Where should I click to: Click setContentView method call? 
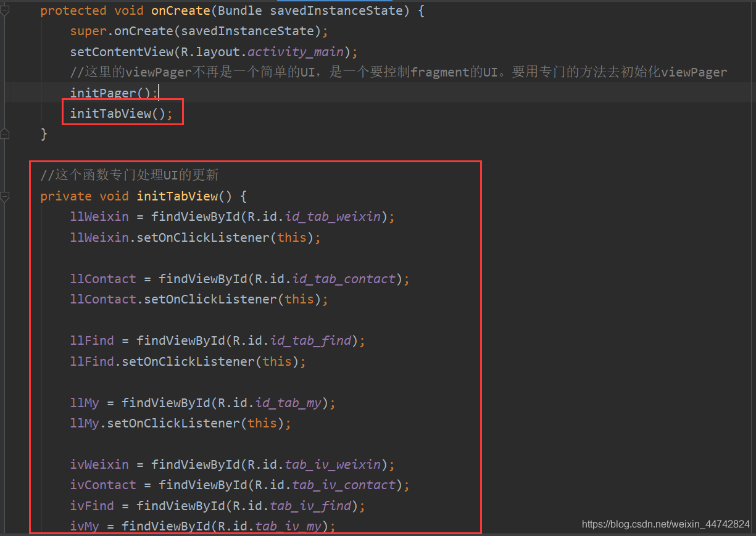pos(122,52)
